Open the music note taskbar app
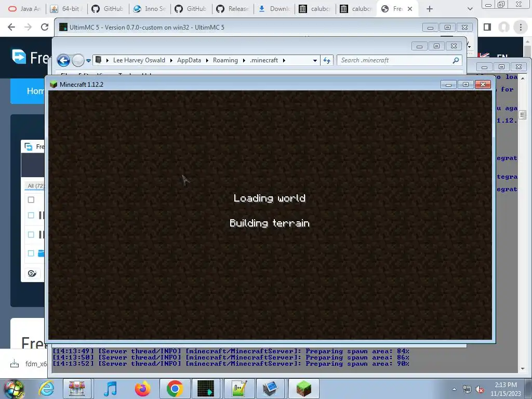This screenshot has width=532, height=399. point(110,389)
